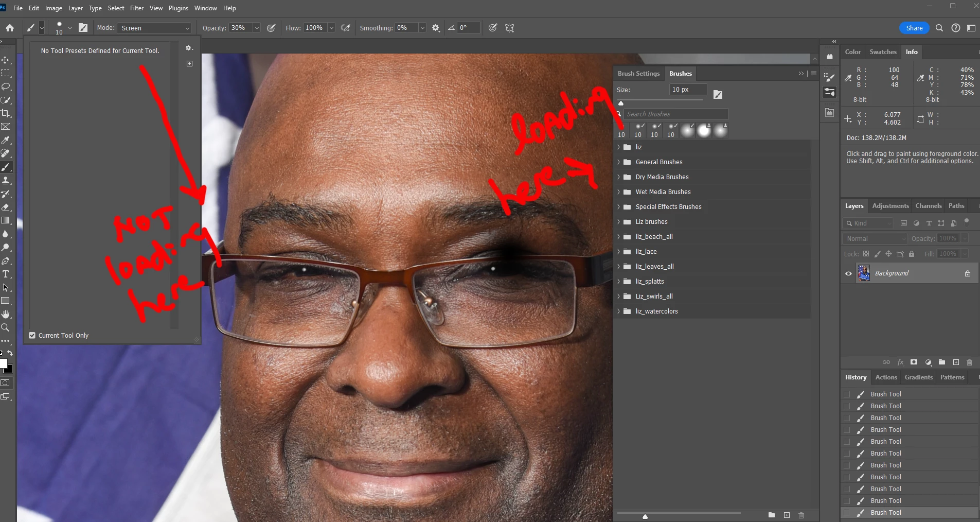Select the Pen tool
This screenshot has width=980, height=522.
6,260
